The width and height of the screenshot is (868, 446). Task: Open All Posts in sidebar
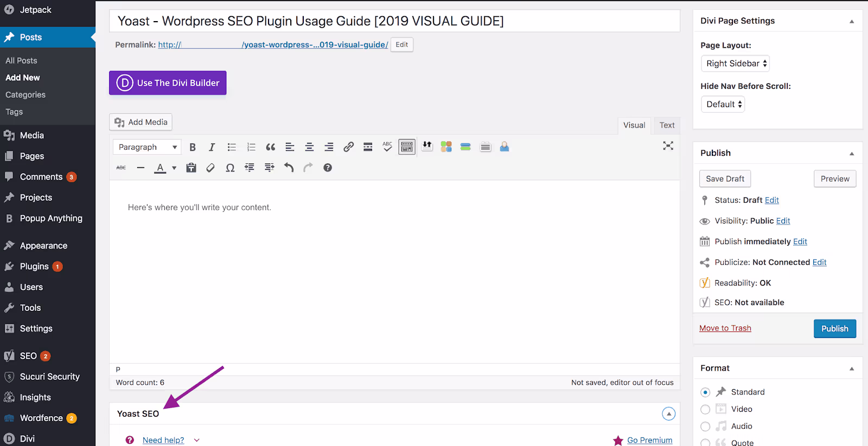[x=22, y=61]
